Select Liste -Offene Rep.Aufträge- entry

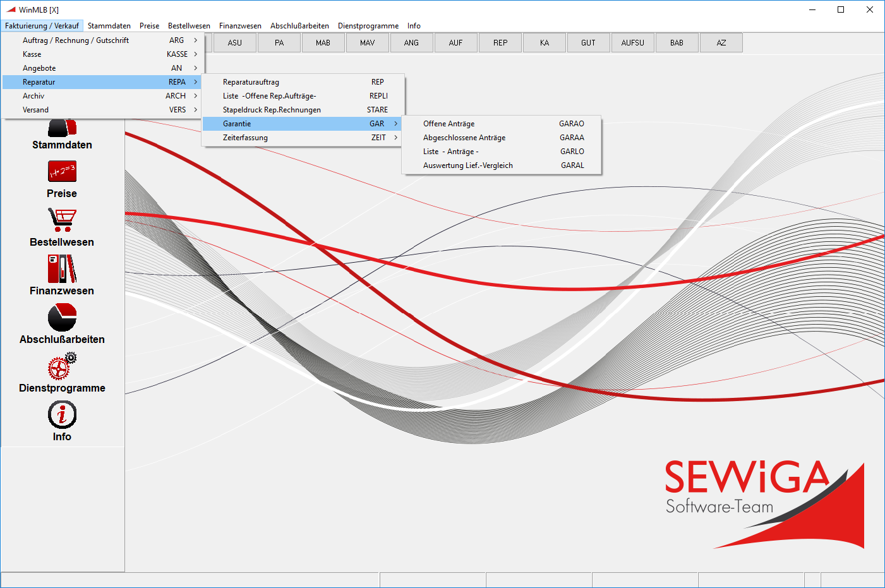click(x=302, y=96)
